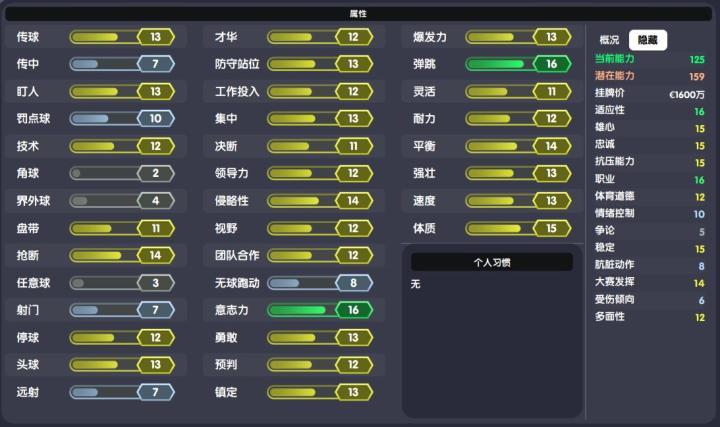This screenshot has width=720, height=427.
Task: Select the 传中 hexagon value badge
Action: (x=155, y=64)
